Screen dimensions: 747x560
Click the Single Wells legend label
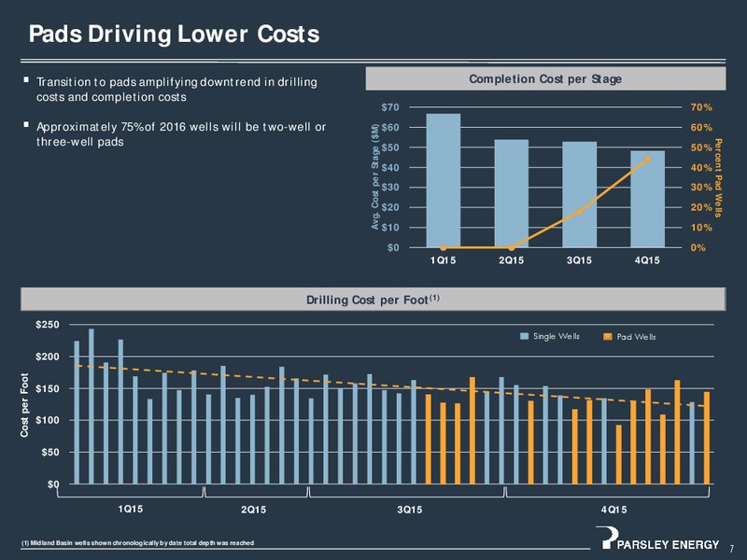point(556,336)
